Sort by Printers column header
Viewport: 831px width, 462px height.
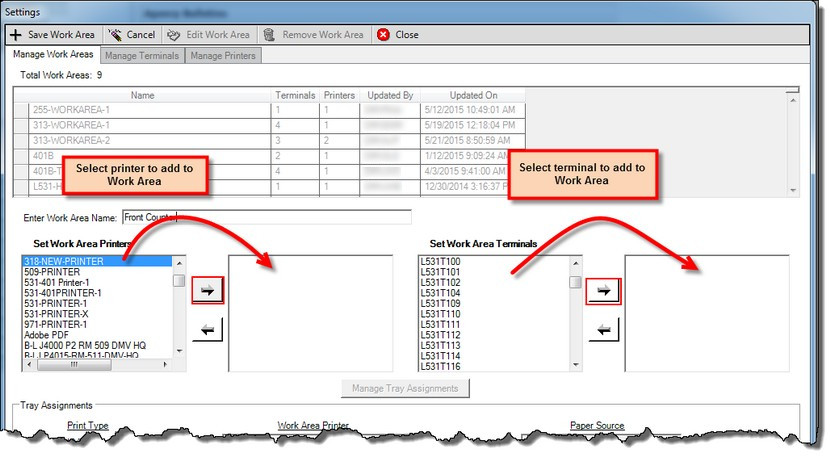[x=339, y=95]
